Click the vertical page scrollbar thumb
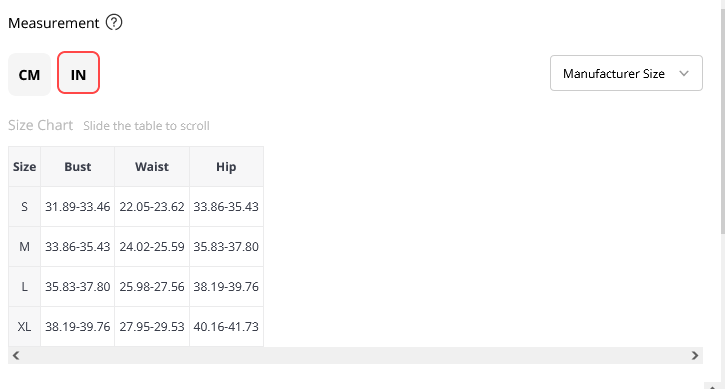725x389 pixels. 722,120
